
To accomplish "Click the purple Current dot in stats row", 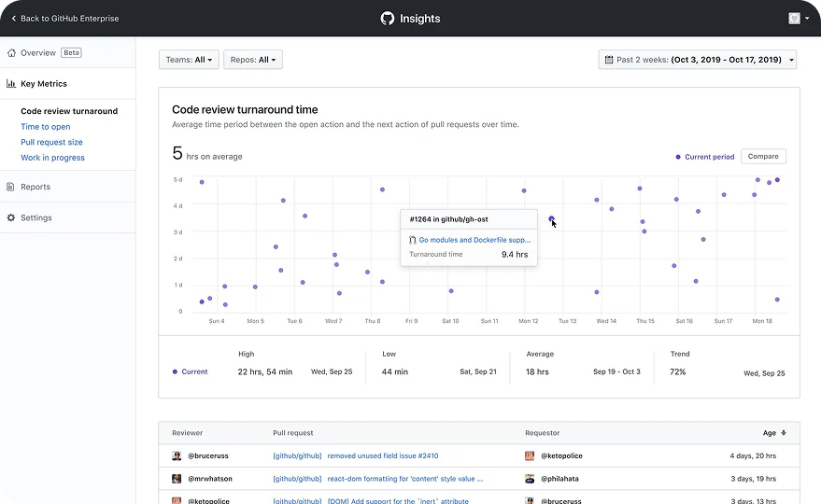I will [175, 371].
